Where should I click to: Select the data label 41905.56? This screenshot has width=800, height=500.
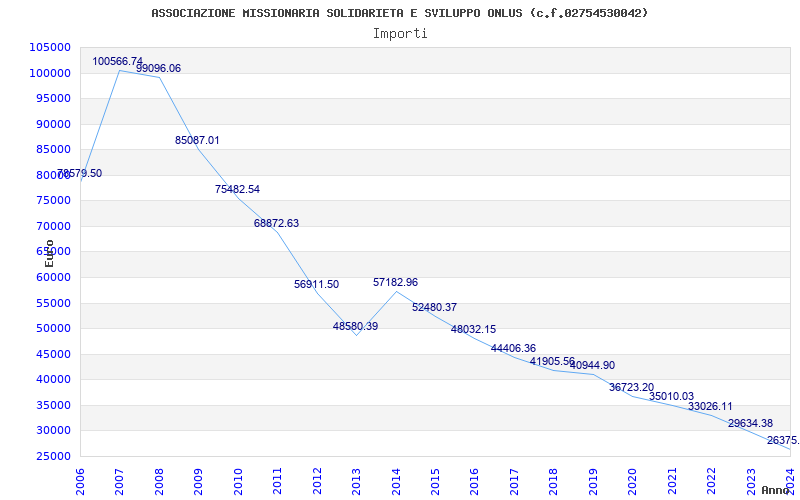[x=553, y=361]
